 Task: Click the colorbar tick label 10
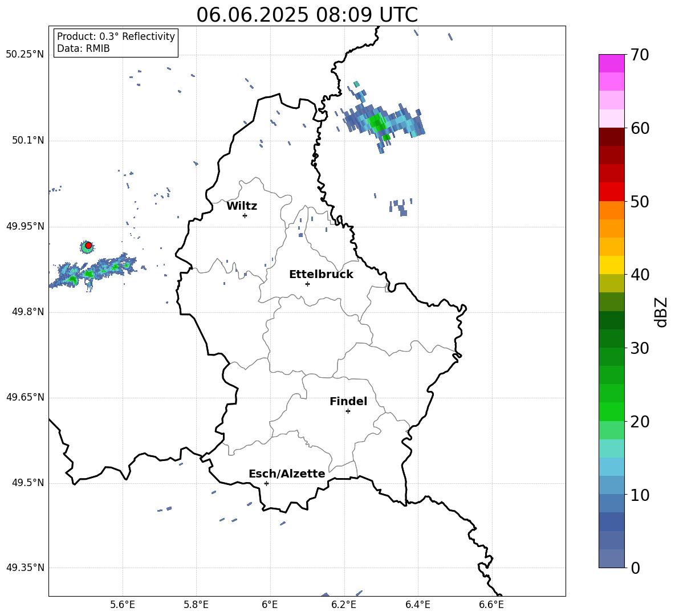640,495
